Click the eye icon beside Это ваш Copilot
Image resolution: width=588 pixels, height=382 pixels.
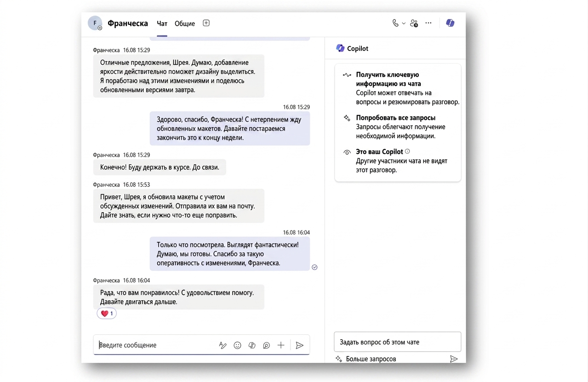[x=347, y=152]
